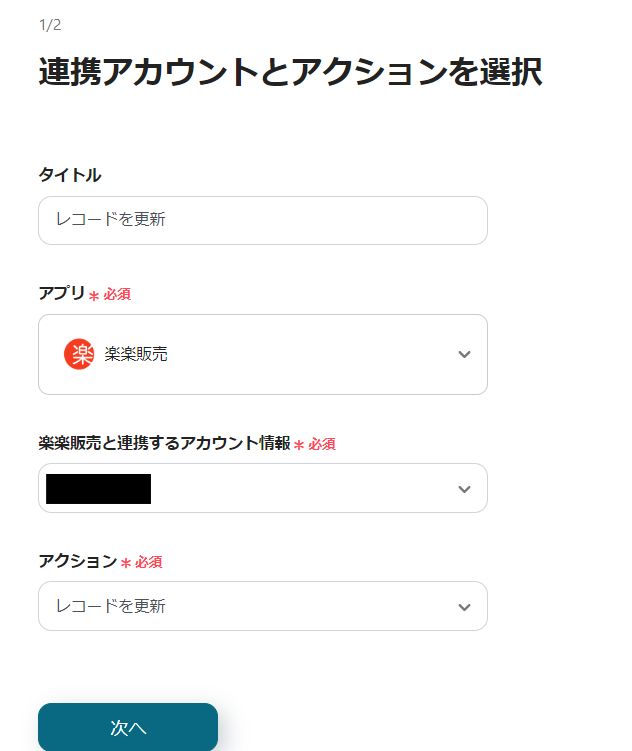632x751 pixels.
Task: Click 必須 marker beside the account information label
Action: point(322,444)
